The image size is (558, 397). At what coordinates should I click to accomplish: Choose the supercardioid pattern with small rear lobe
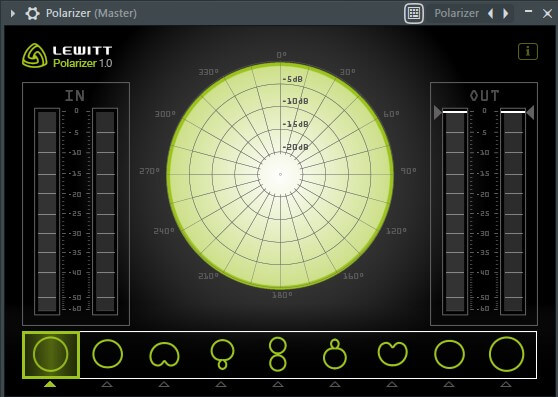point(222,354)
